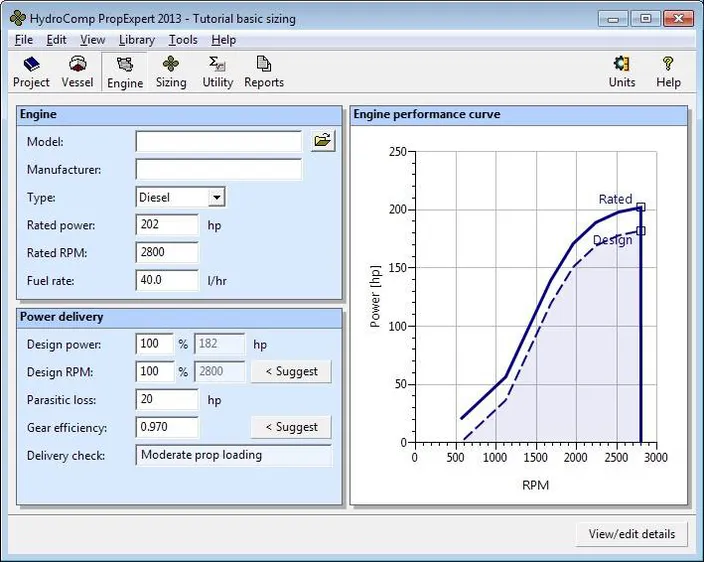The width and height of the screenshot is (704, 562).
Task: Click into the Manufacturer input field
Action: point(219,169)
